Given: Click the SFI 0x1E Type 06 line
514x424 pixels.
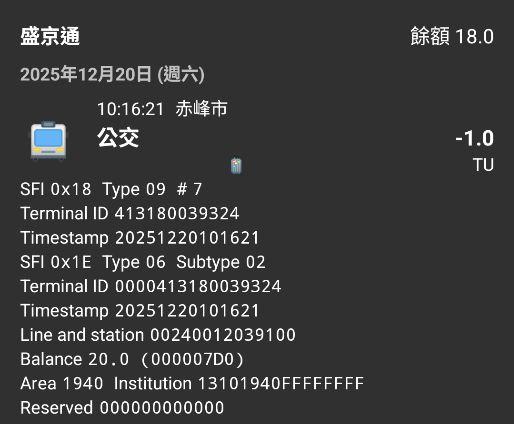Looking at the screenshot, I should [x=93, y=262].
